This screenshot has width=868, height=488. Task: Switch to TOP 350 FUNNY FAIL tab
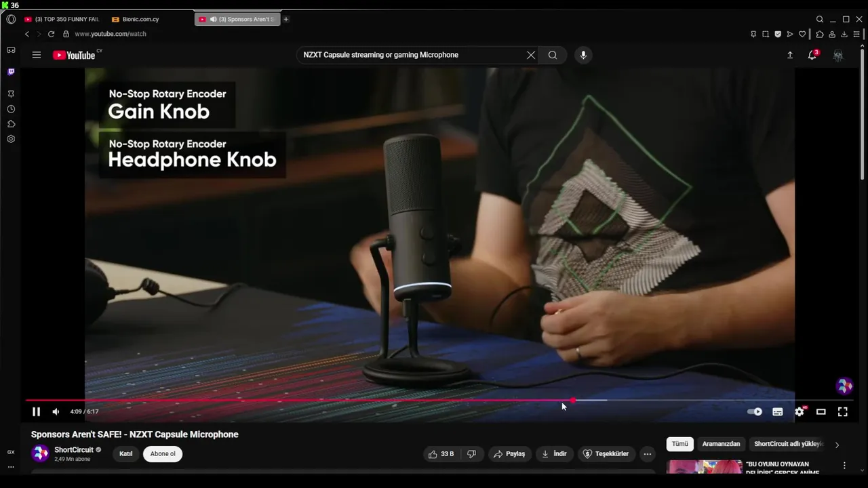tap(62, 19)
